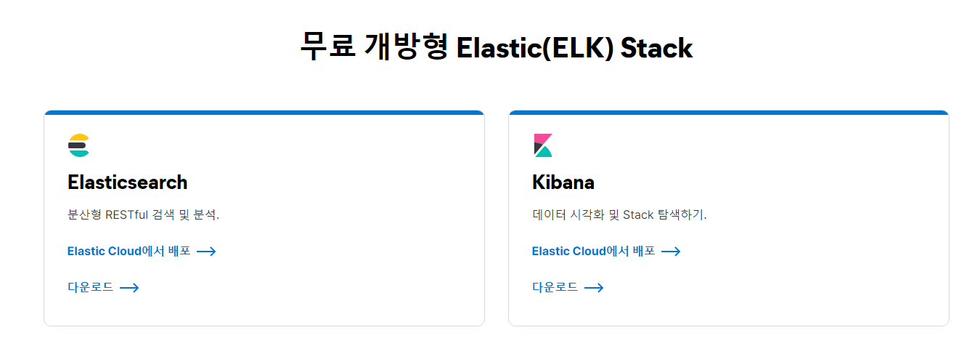Click the 무료 개방형 Elastic(ELK) Stack title
980x362 pixels.
click(497, 48)
